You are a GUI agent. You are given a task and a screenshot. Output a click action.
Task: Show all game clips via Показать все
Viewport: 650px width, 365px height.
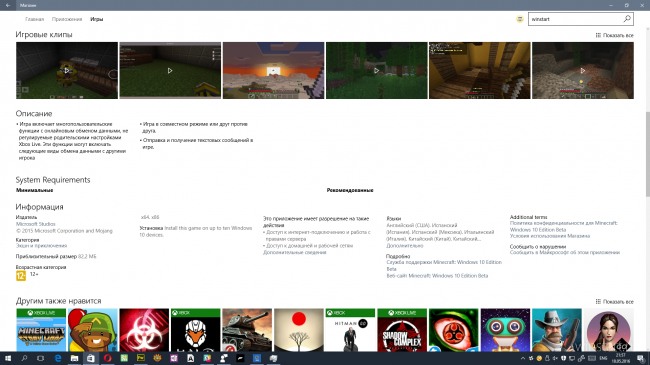(x=614, y=35)
